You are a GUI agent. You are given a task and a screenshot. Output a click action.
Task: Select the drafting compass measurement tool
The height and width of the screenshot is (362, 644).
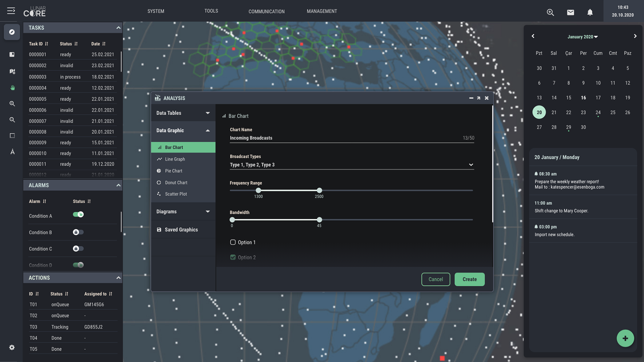(12, 152)
